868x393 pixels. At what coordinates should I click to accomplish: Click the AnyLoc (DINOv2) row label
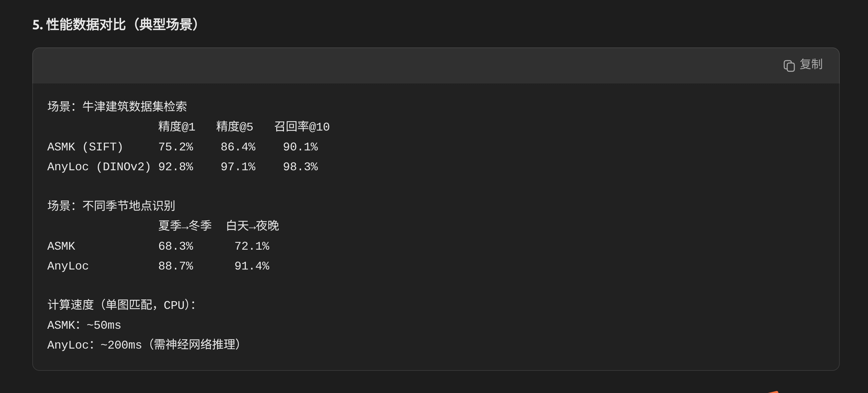pos(99,167)
